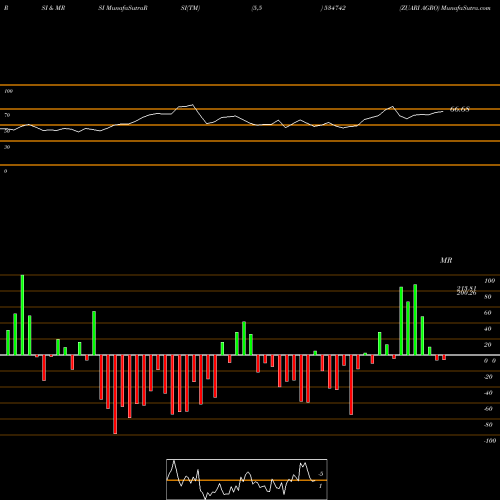Click the 213.81 value label in MR panel
The image size is (500, 500).
pos(467,288)
